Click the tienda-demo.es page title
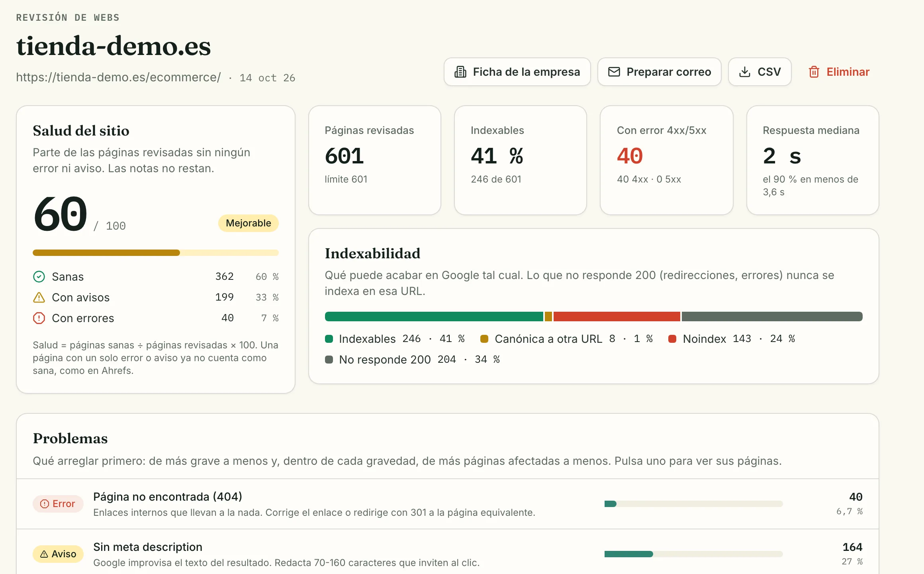Viewport: 924px width, 574px height. 114,46
